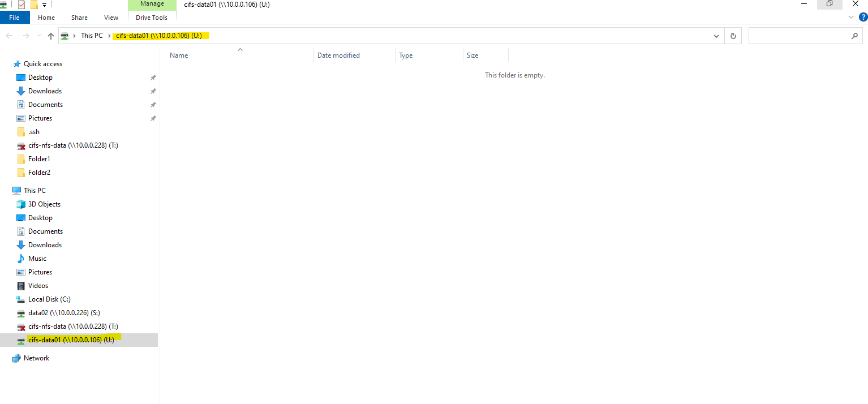The image size is (868, 404).
Task: Open the Drive Tools tab
Action: click(152, 18)
